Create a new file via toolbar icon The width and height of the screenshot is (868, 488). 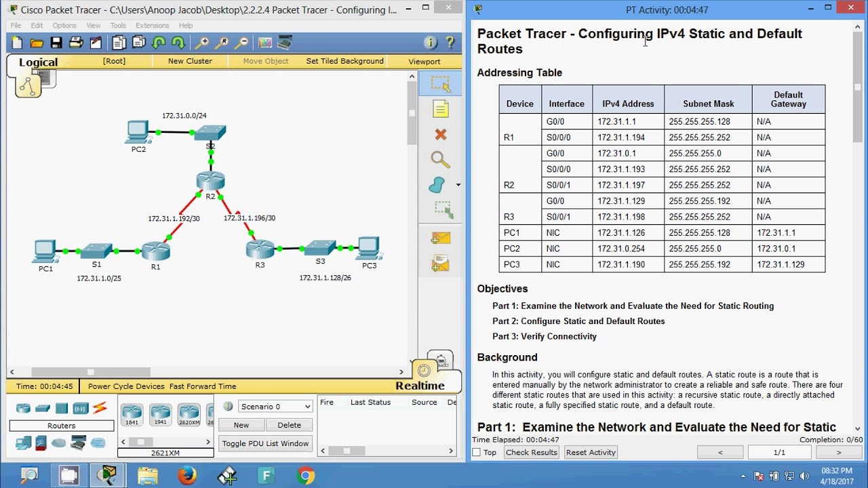tap(17, 43)
